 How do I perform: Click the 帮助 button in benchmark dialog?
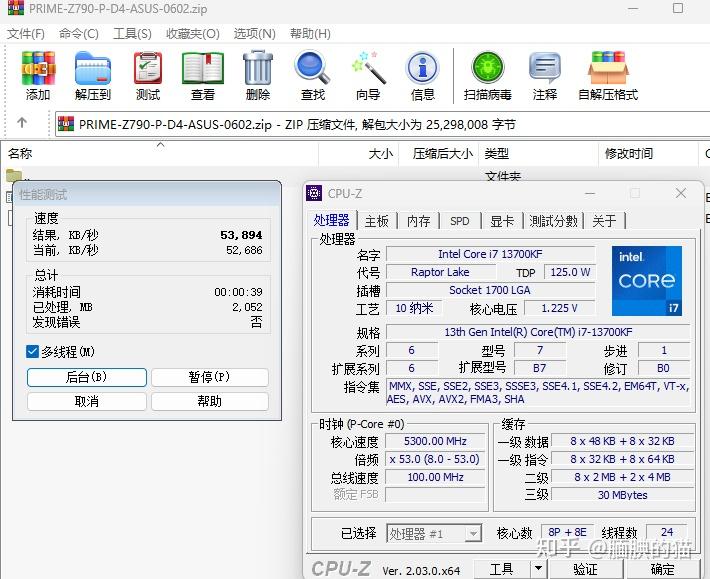click(x=210, y=401)
